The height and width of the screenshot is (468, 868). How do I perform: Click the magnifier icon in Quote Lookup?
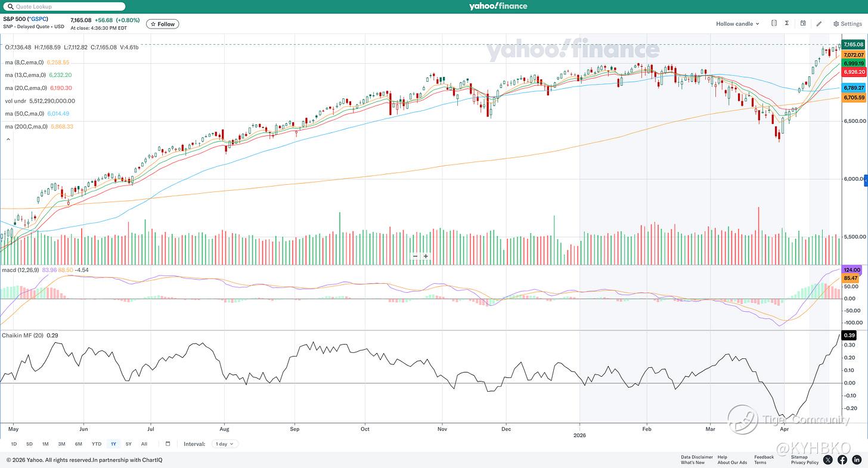10,7
